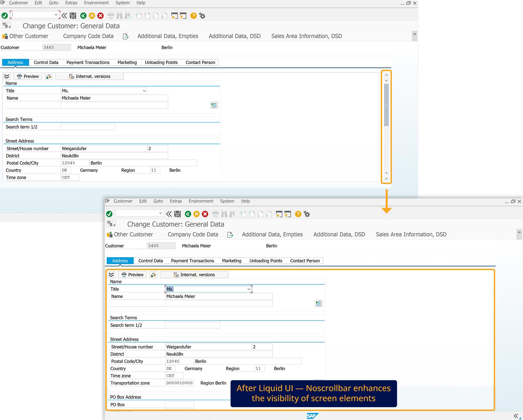Click Sales Area Information, DSD in lower window

pyautogui.click(x=411, y=235)
